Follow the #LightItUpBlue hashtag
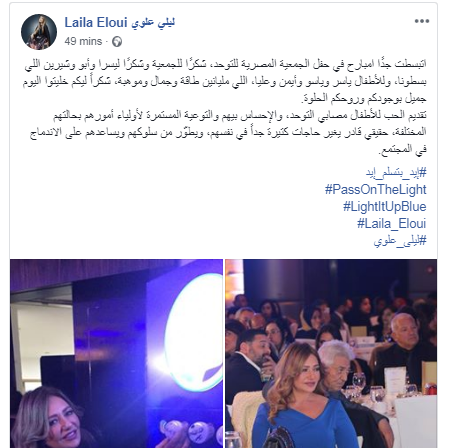This screenshot has height=448, width=449. point(385,206)
